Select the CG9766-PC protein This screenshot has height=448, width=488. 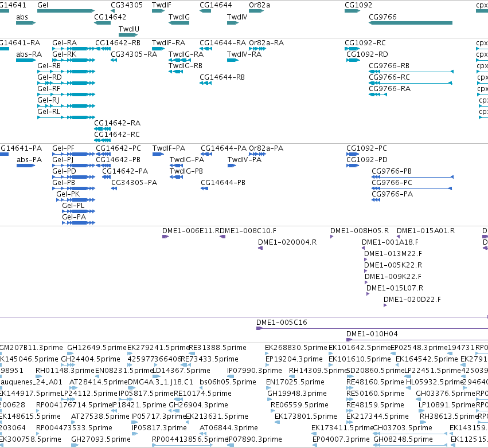pos(412,188)
